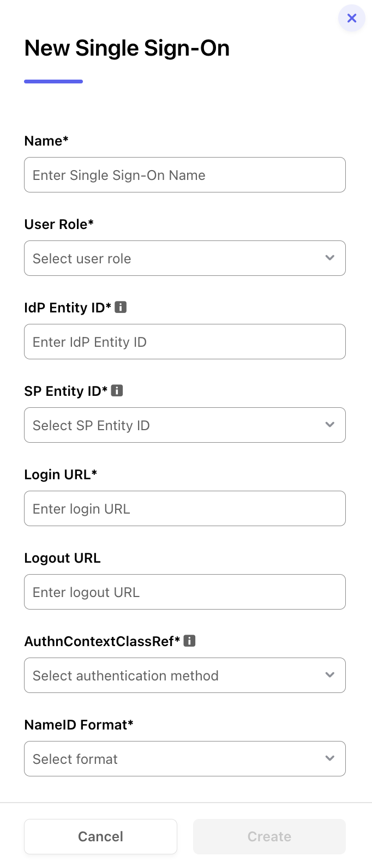The width and height of the screenshot is (372, 868).
Task: Click the SP Entity ID chevron arrow
Action: click(329, 425)
